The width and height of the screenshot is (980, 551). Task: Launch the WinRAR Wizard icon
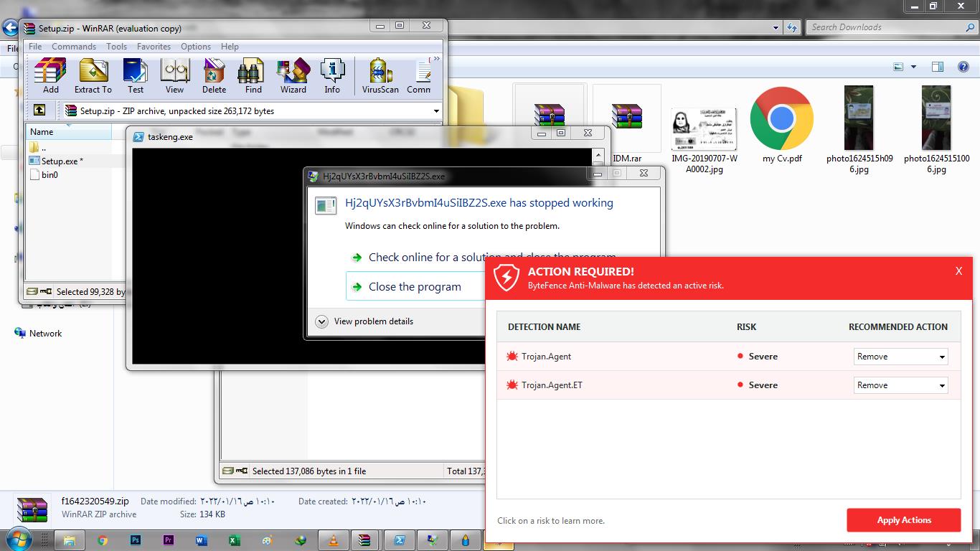click(x=293, y=76)
